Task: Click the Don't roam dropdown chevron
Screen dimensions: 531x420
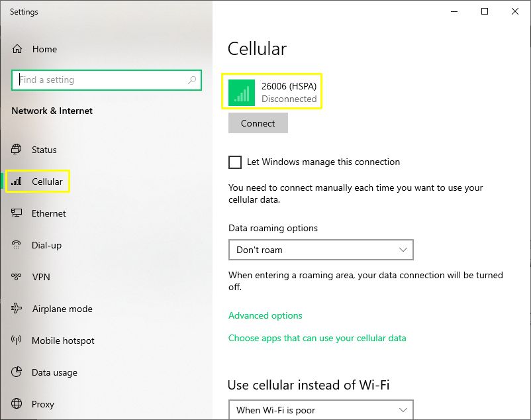Action: [x=403, y=250]
